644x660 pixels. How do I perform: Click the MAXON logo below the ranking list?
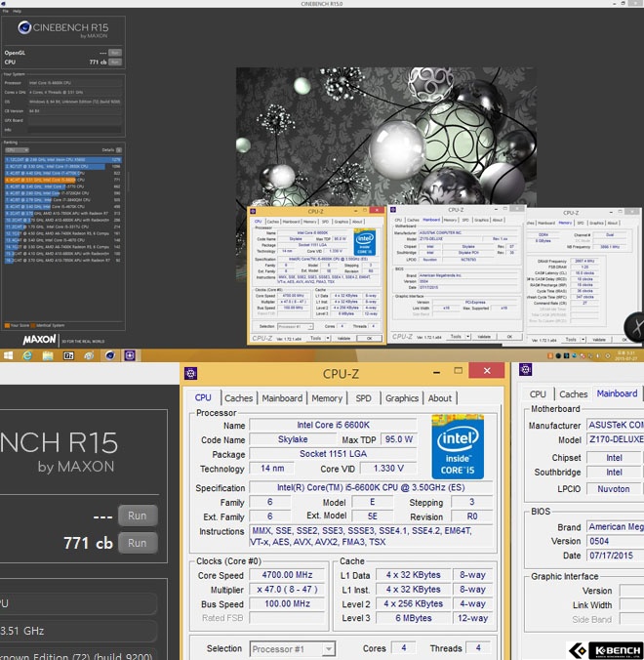tap(39, 339)
